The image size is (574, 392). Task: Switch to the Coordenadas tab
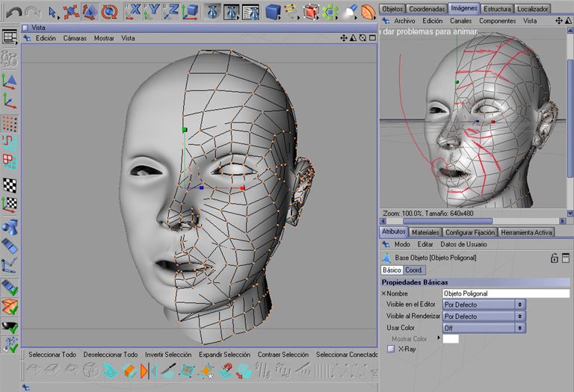point(427,9)
